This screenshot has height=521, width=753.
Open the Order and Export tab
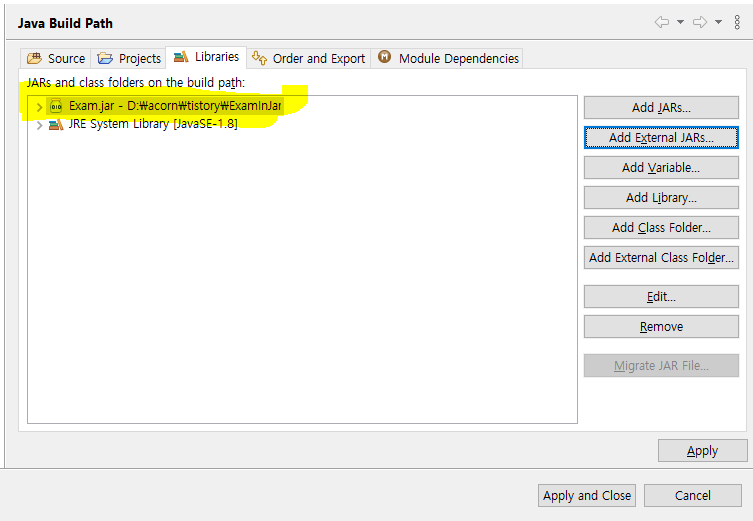tap(308, 58)
